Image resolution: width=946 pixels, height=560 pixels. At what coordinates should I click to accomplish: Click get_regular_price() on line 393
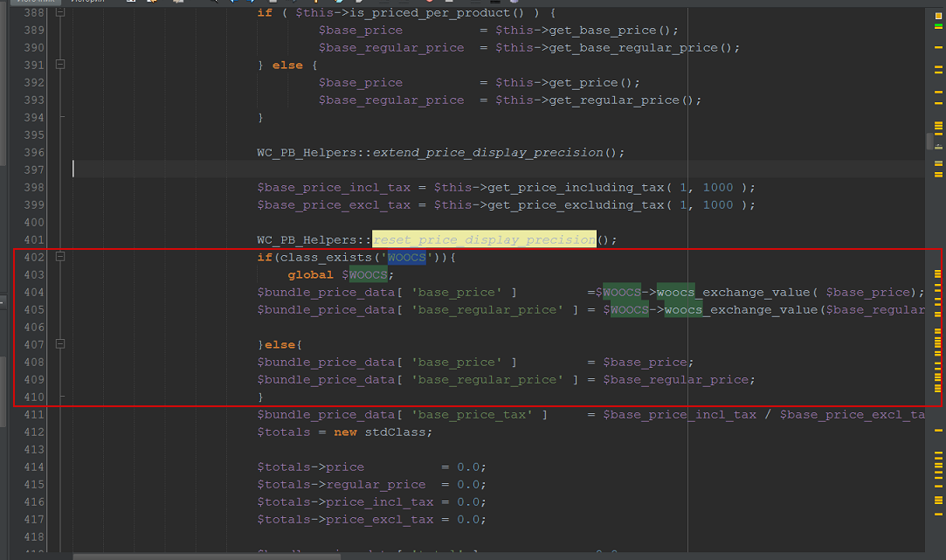click(621, 100)
